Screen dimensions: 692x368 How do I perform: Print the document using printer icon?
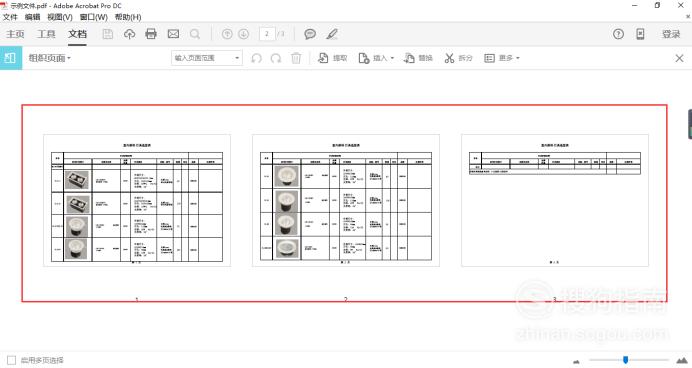point(151,34)
